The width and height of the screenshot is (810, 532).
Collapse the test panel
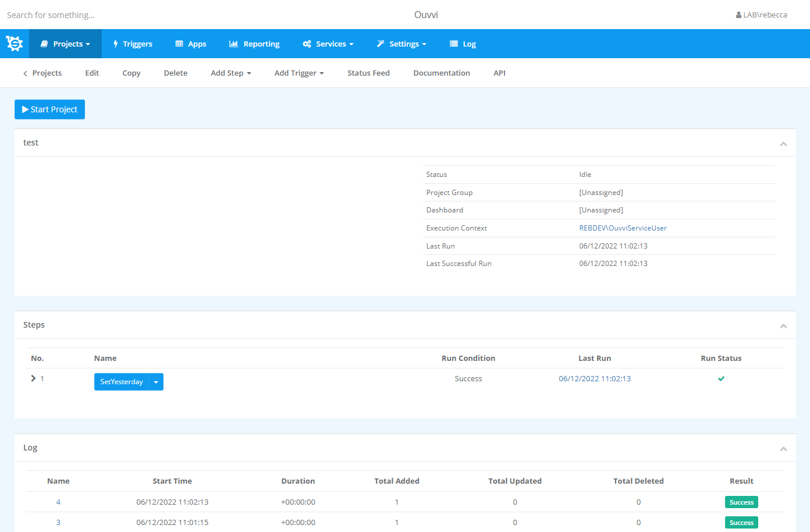(x=783, y=144)
